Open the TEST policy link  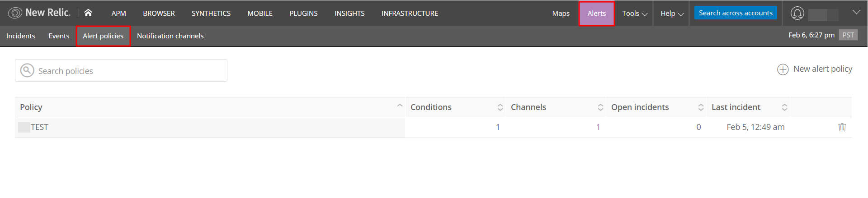(39, 127)
